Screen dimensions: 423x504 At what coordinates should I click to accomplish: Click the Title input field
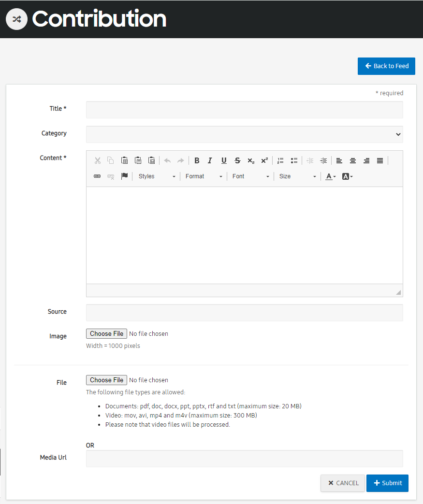[245, 110]
